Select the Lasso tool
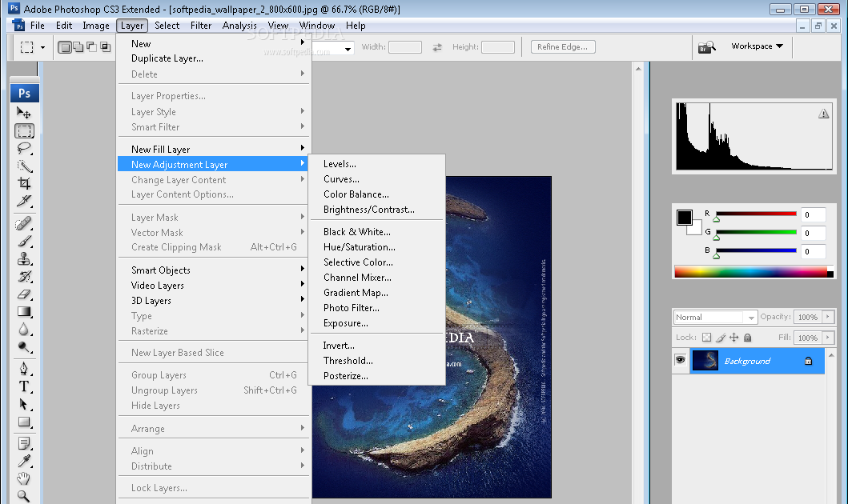Image resolution: width=848 pixels, height=504 pixels. [x=24, y=149]
